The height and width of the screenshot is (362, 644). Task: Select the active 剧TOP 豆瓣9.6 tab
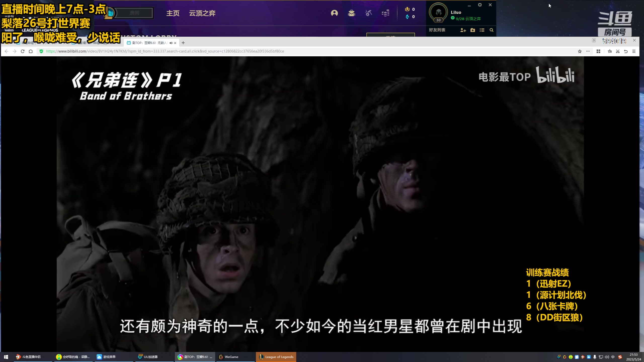coord(151,43)
